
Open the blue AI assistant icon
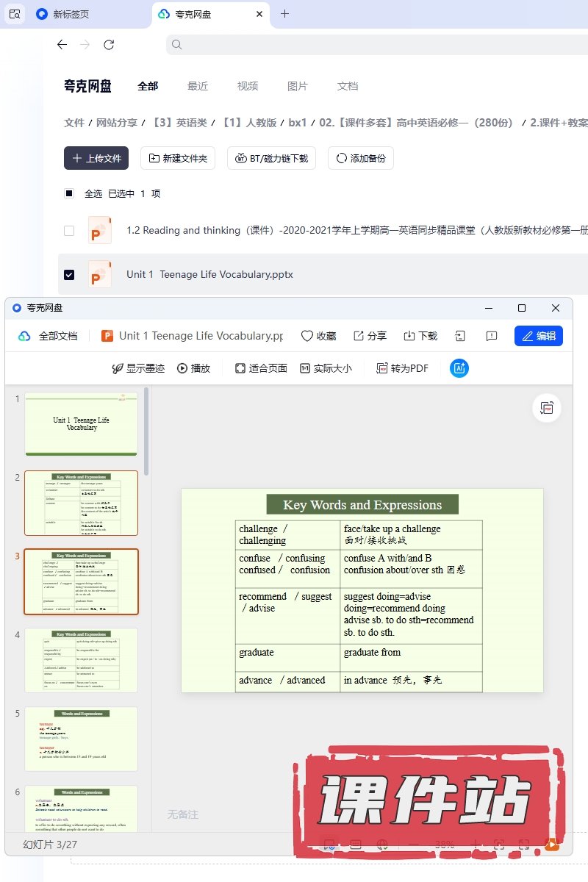pos(459,368)
